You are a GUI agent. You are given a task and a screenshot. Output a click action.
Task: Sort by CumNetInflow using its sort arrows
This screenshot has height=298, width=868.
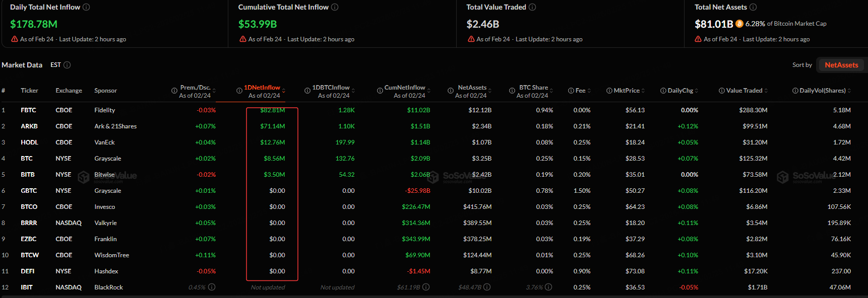tap(429, 91)
